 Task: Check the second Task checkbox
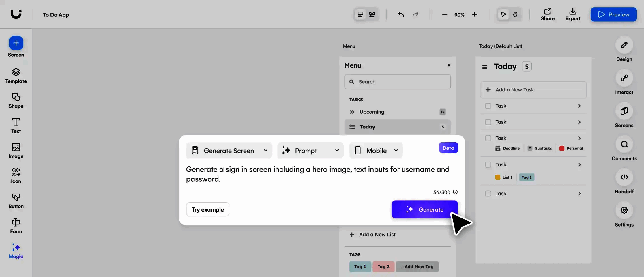488,122
